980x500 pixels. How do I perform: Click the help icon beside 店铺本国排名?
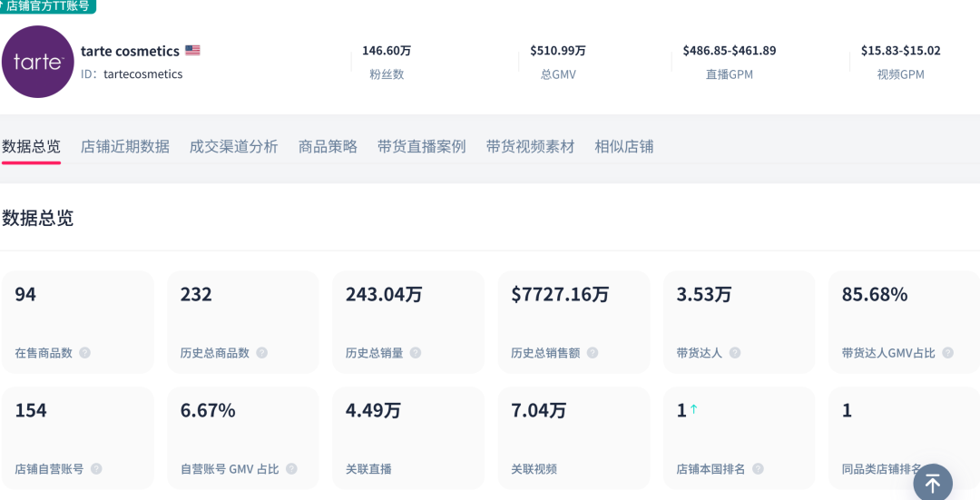pos(758,469)
